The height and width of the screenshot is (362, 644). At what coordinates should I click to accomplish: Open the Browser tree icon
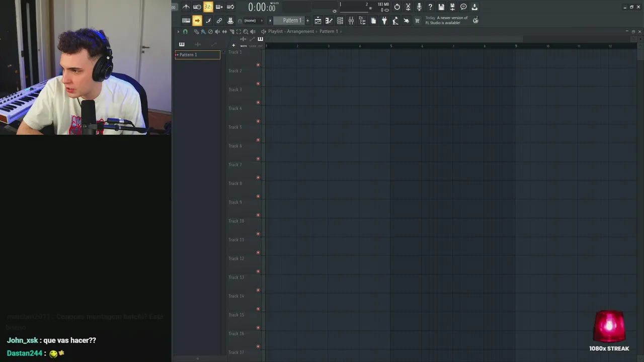pos(362,21)
